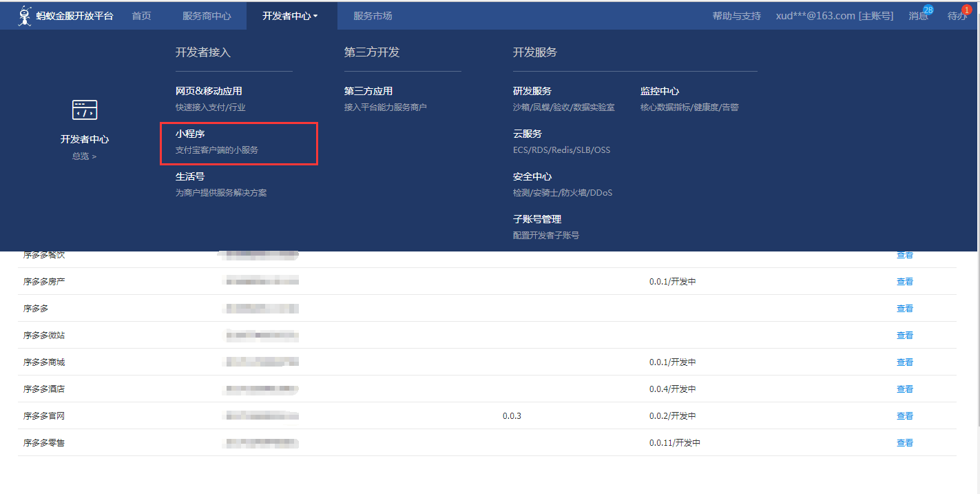The image size is (980, 494).
Task: Click the 0.0.4/开发中 status text
Action: tap(673, 389)
